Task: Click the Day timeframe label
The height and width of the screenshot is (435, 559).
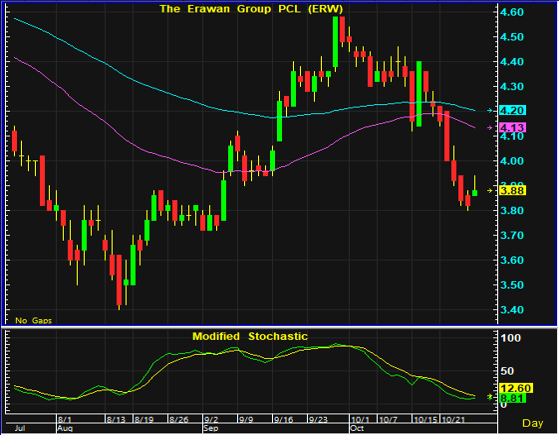Action: pos(533,423)
